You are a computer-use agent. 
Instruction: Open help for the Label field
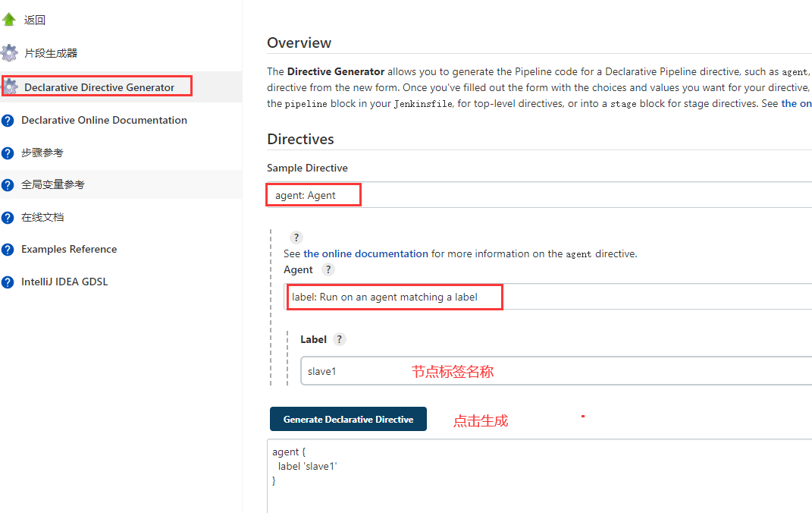coord(339,339)
